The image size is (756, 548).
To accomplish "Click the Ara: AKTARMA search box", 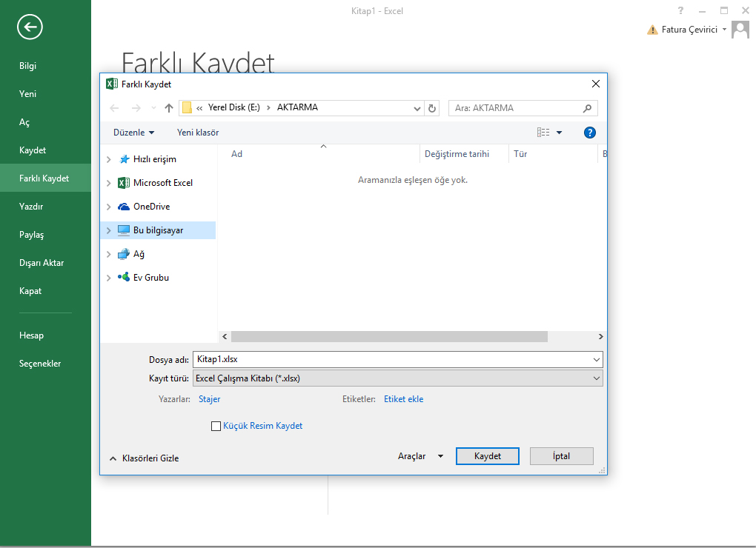I will click(x=523, y=108).
